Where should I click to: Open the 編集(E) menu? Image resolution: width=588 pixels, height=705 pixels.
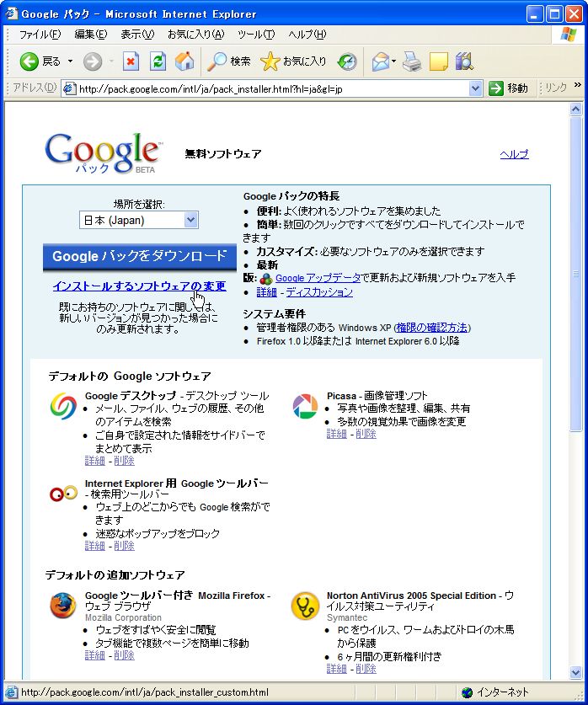click(90, 35)
